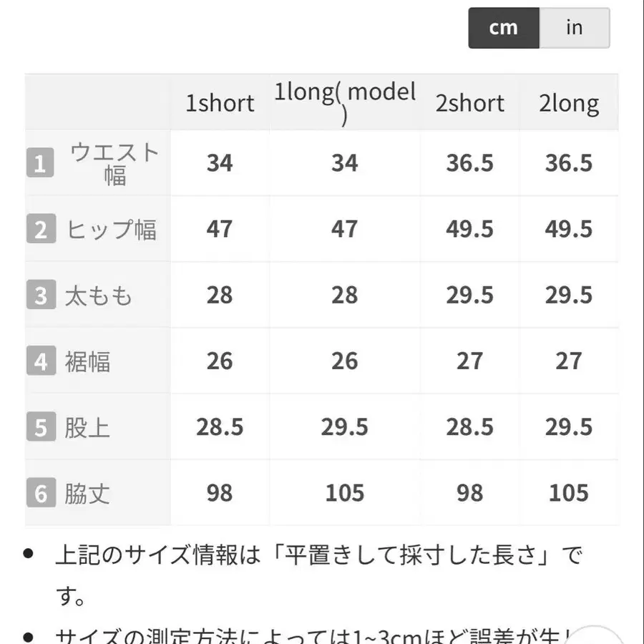Click the numbered icon 4 next to 裾幅

(x=40, y=361)
